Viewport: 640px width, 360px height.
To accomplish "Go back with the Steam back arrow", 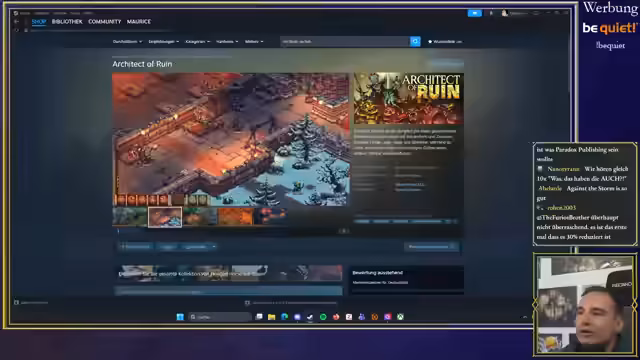I will point(17,22).
